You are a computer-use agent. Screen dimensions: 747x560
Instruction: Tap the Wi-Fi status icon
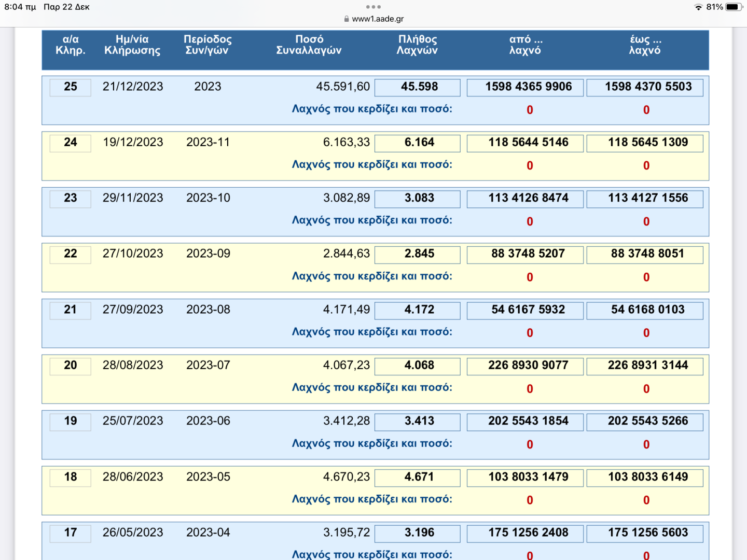[x=698, y=7]
